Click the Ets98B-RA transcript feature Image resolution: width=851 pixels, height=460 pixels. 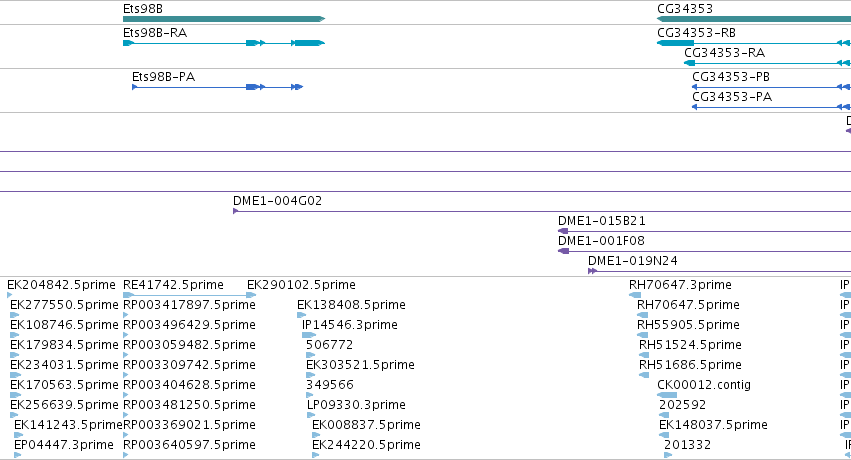coord(224,43)
